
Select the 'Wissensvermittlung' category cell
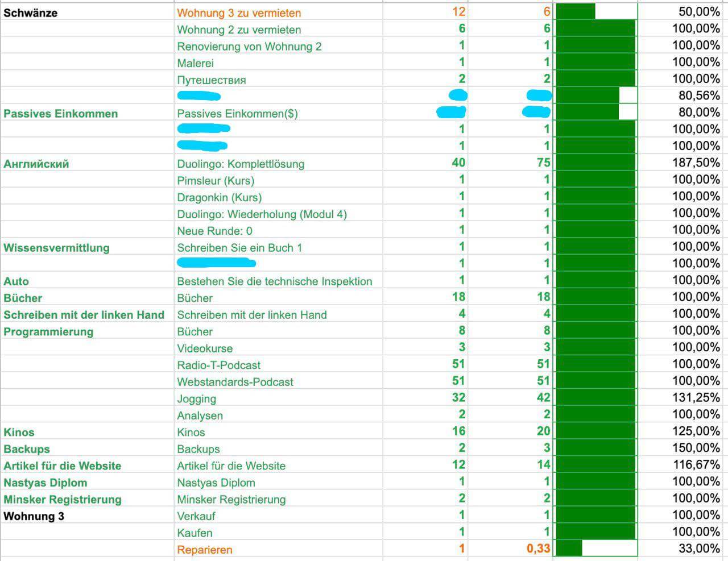click(x=87, y=247)
